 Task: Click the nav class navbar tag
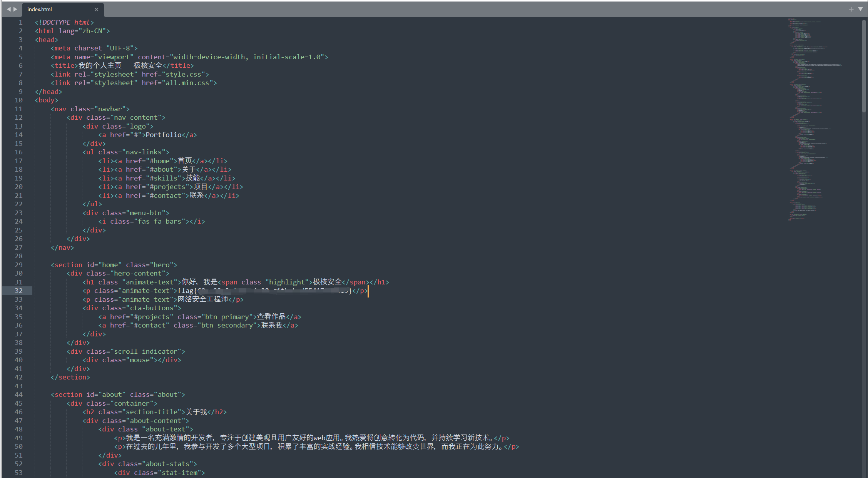90,109
